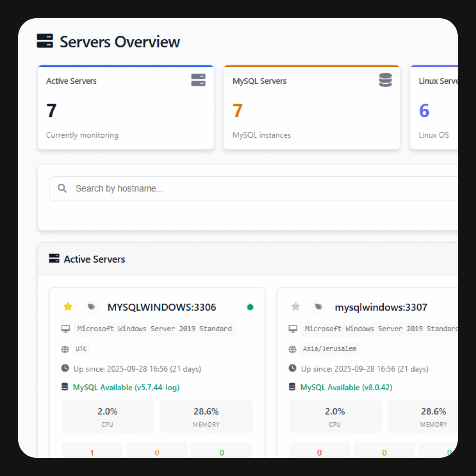Click the database icon in MySQL Servers card

pos(386,80)
